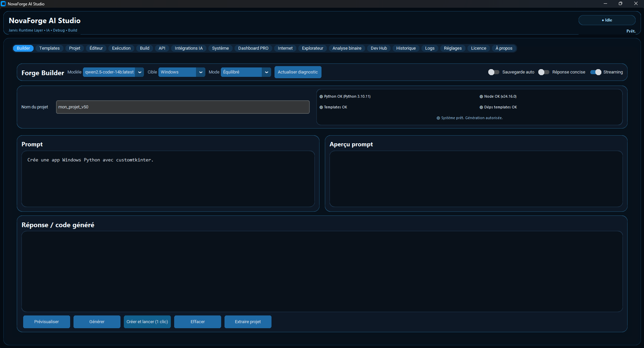Viewport: 644px width, 348px height.
Task: Open the Templates tab
Action: pyautogui.click(x=49, y=48)
